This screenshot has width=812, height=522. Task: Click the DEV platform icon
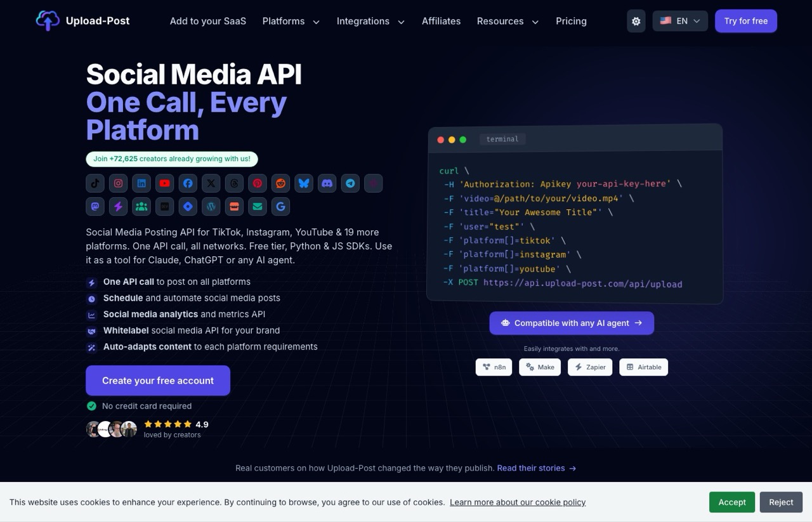point(165,206)
